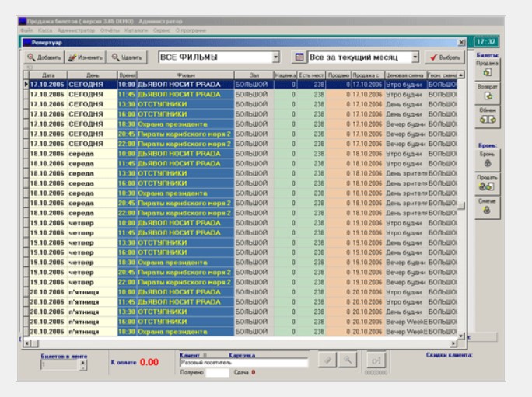Open the Сервис menu
532x397 pixels.
coord(162,30)
